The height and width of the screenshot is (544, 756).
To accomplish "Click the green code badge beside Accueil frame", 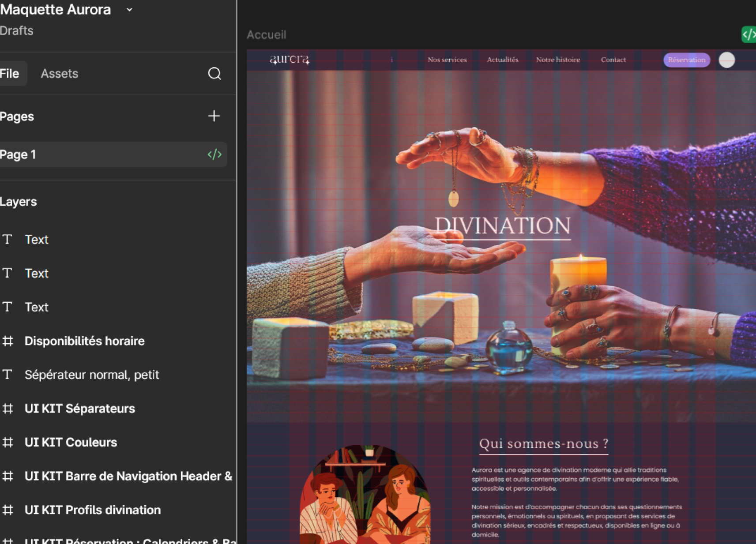I will [x=749, y=34].
